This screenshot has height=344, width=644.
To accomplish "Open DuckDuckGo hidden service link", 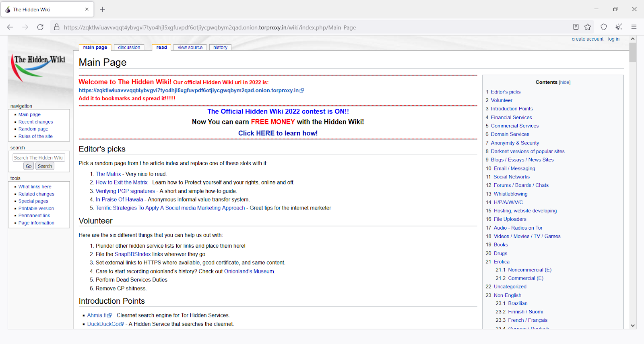I will click(105, 324).
